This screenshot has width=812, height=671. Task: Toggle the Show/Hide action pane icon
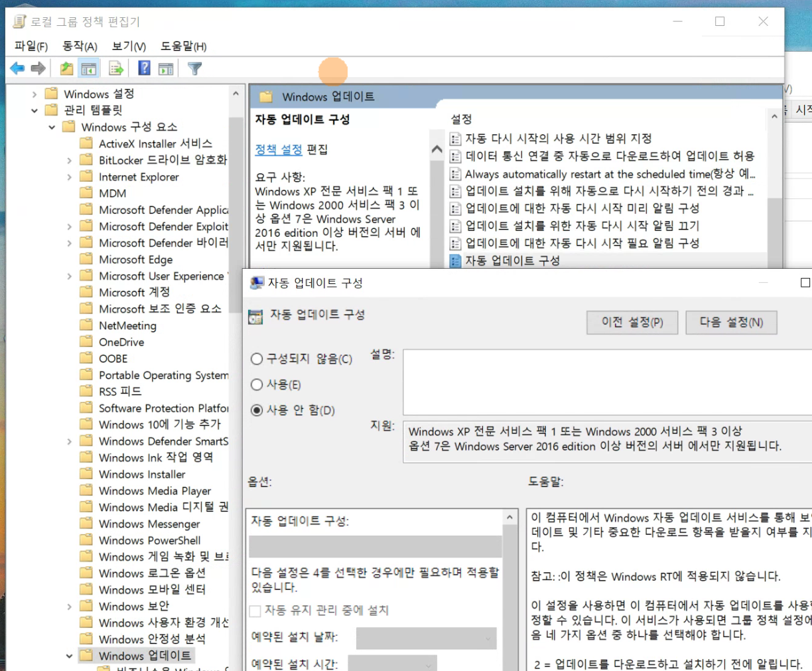click(x=166, y=68)
